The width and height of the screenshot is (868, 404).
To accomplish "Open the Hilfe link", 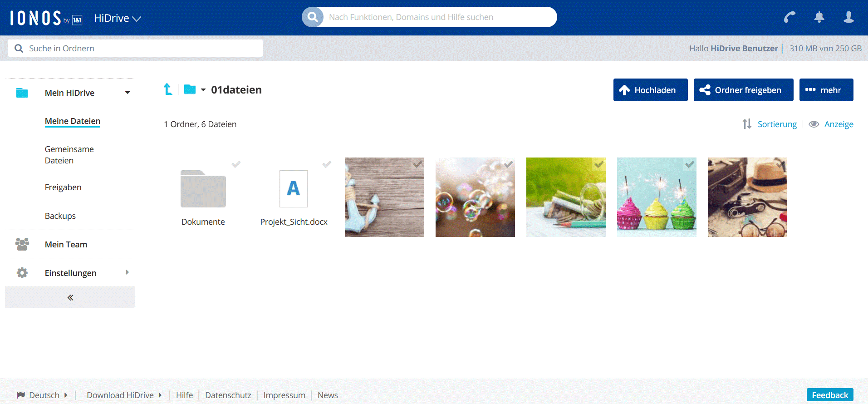I will point(185,395).
